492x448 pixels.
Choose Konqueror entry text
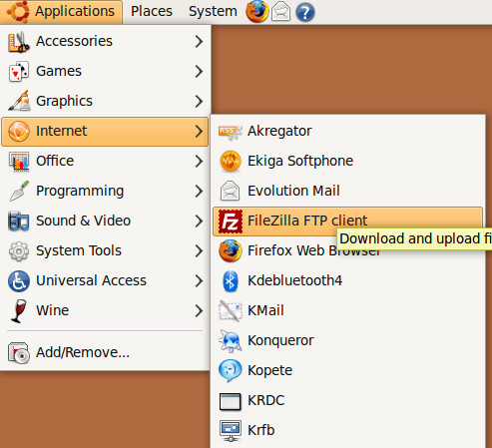point(280,341)
